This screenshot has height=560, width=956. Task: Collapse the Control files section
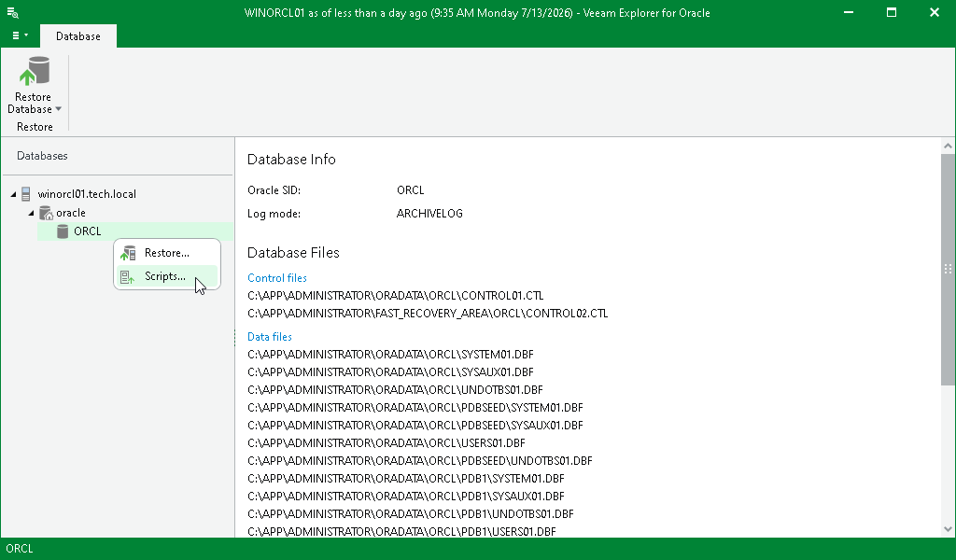276,278
